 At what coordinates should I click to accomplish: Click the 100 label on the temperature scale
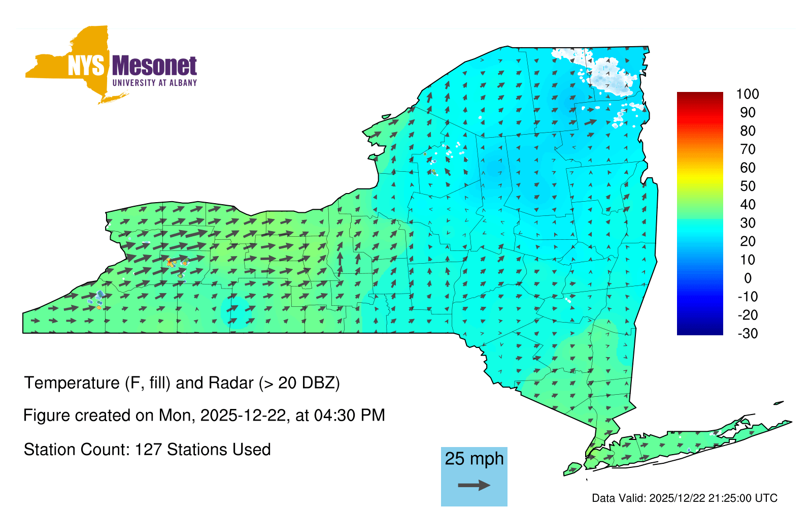pos(747,94)
